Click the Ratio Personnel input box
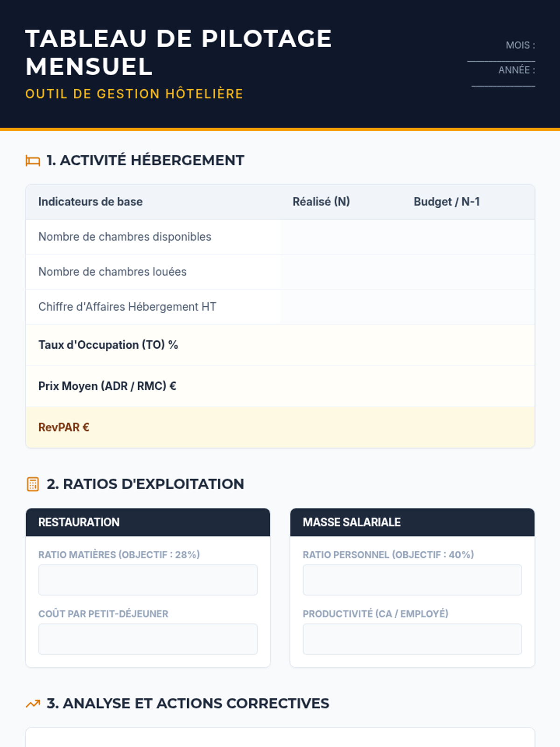560x747 pixels. tap(412, 580)
